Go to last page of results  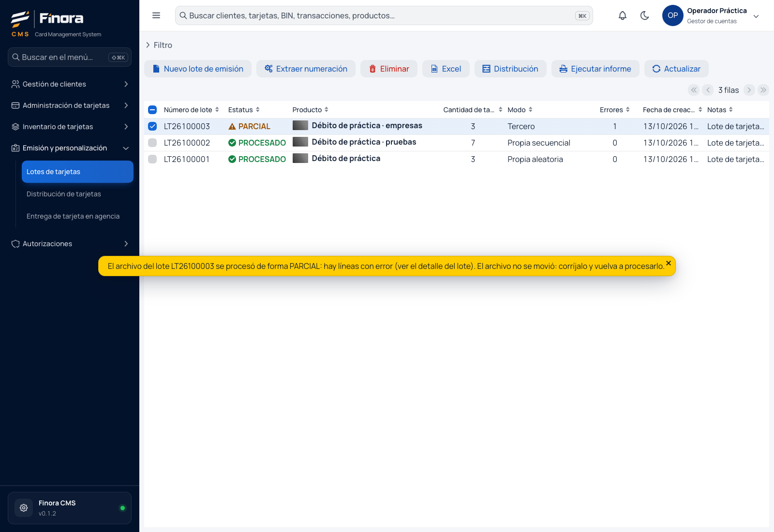pos(763,90)
